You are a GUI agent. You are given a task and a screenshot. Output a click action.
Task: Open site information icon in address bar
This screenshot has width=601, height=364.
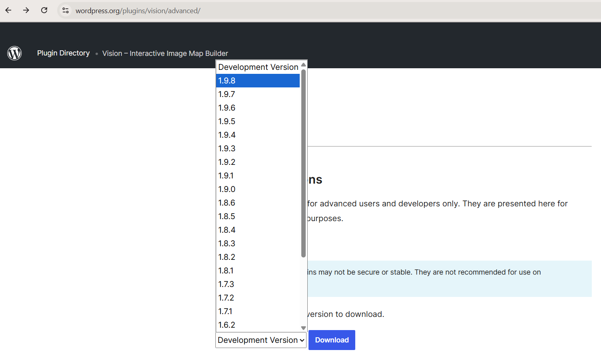tap(66, 10)
